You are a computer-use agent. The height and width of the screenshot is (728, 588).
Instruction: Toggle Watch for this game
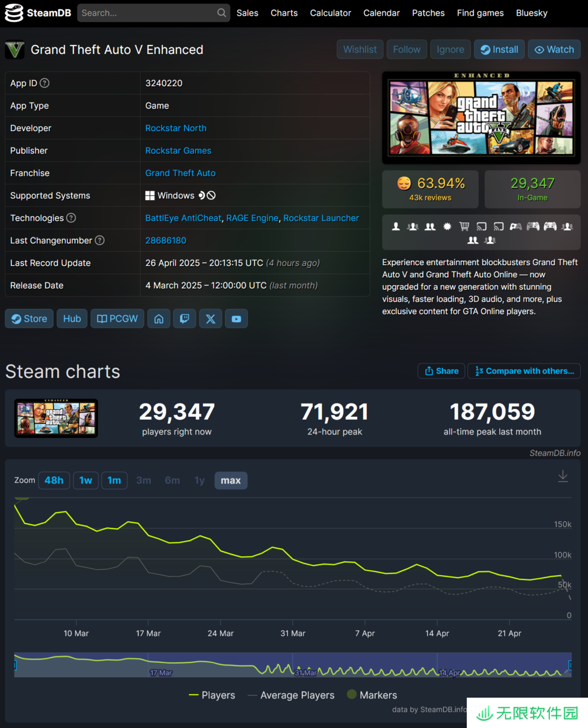(x=554, y=50)
